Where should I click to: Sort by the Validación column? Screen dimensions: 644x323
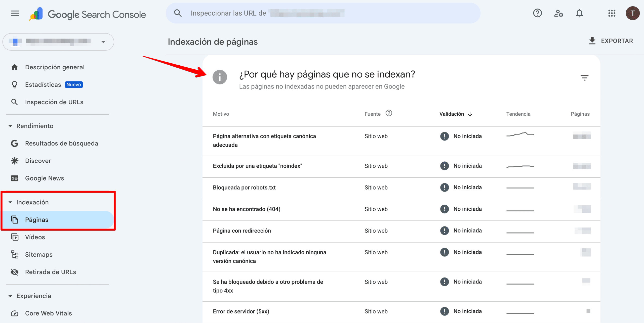[x=456, y=114]
